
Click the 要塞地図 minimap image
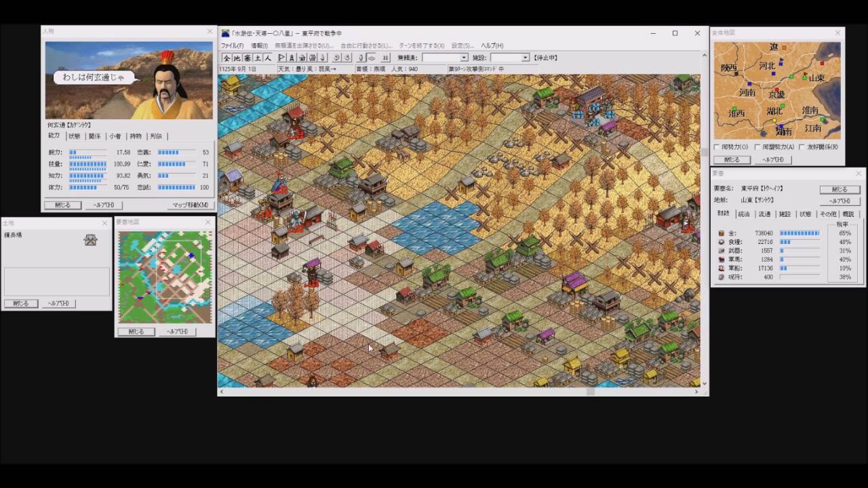[165, 277]
